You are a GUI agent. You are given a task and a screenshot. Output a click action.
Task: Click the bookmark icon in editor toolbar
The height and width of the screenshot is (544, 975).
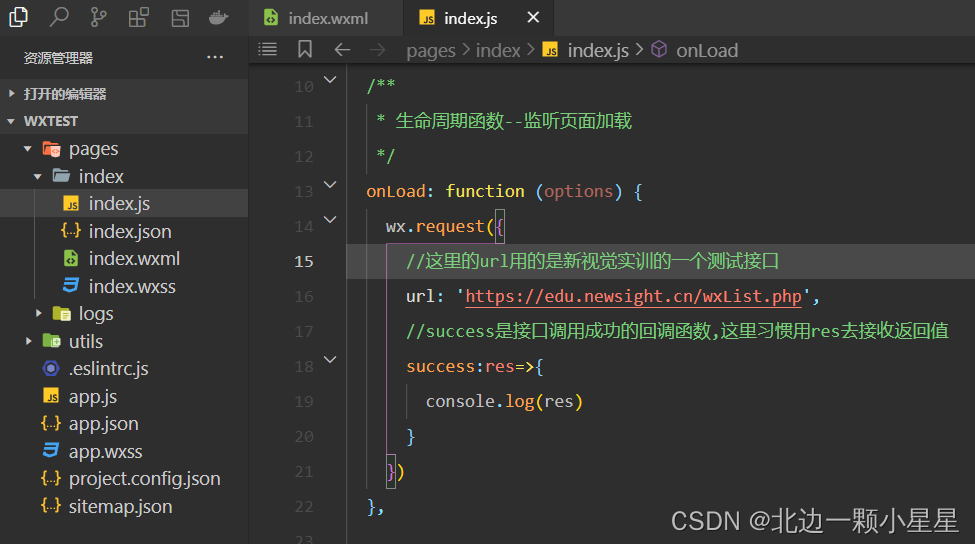click(305, 49)
